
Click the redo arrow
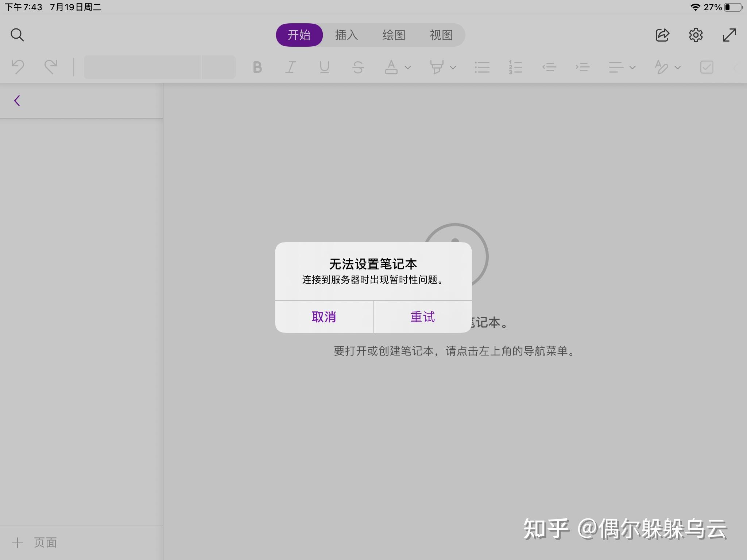51,67
